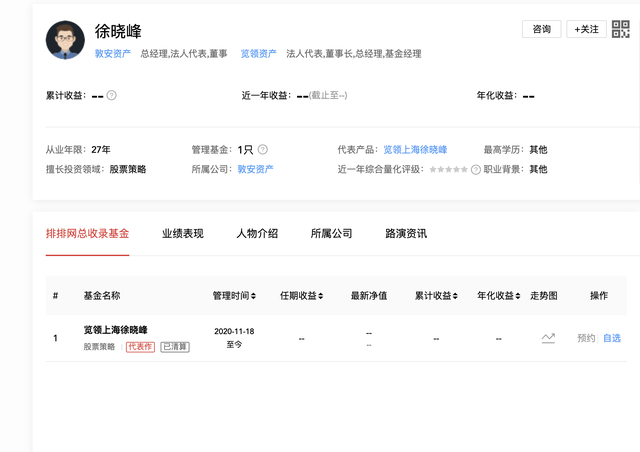This screenshot has height=452, width=640.
Task: Click the 已清算 status badge
Action: [175, 347]
